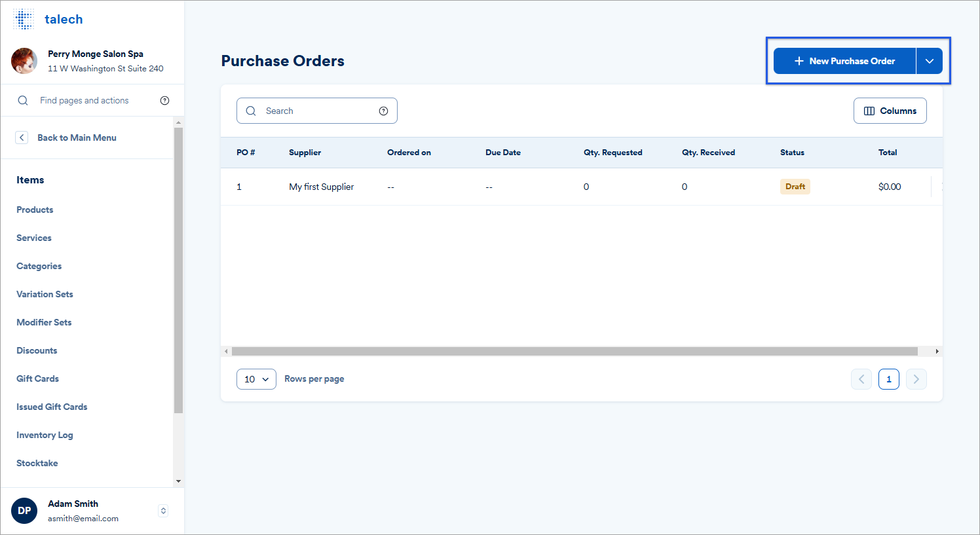Viewport: 980px width, 535px height.
Task: Select the Gift Cards sidebar entry
Action: tap(37, 378)
